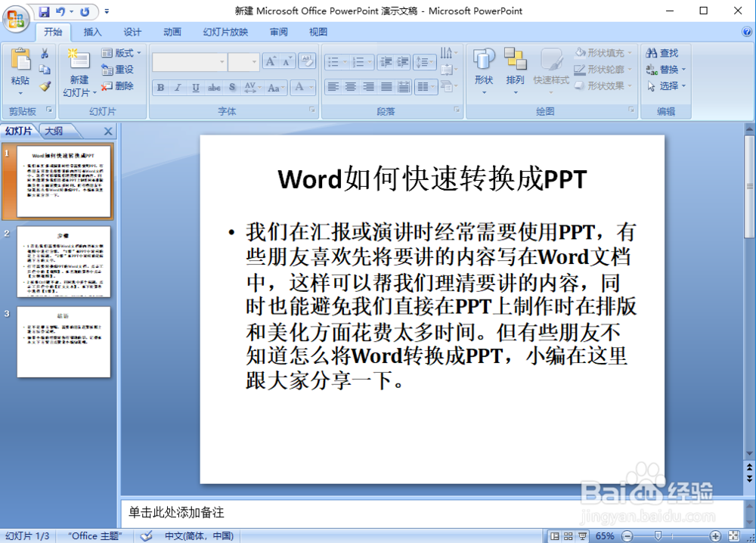Open 版式 layout dropdown
This screenshot has width=756, height=543.
coord(122,53)
